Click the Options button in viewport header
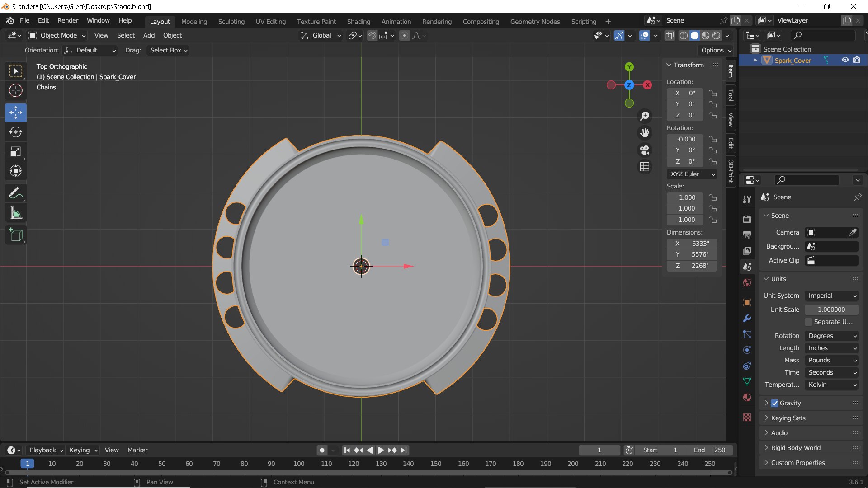Screen dimensions: 868x488 717,50
